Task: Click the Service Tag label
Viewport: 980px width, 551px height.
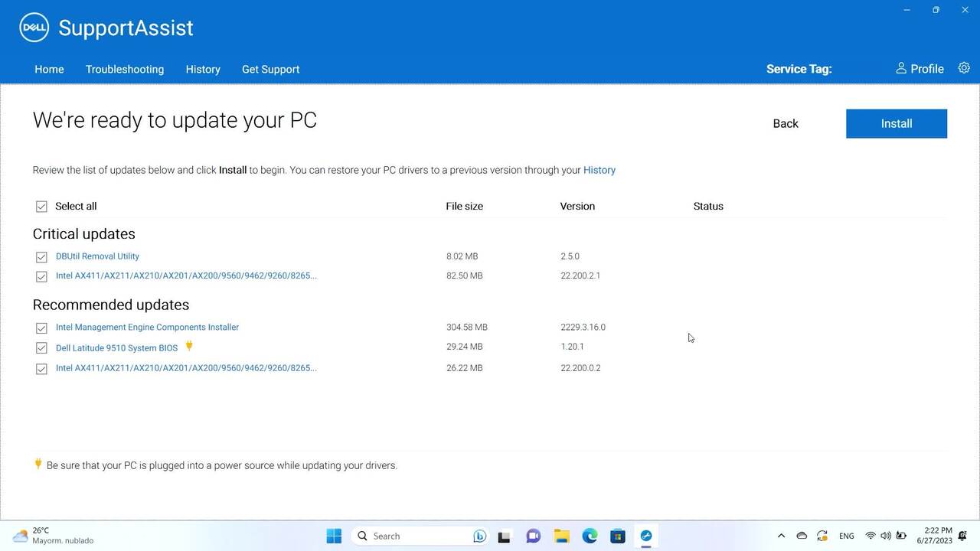Action: (x=799, y=69)
